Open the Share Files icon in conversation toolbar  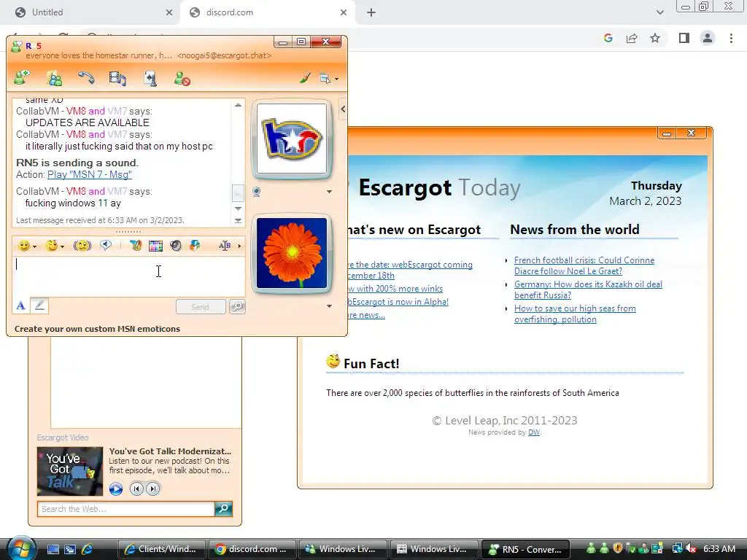click(x=54, y=78)
